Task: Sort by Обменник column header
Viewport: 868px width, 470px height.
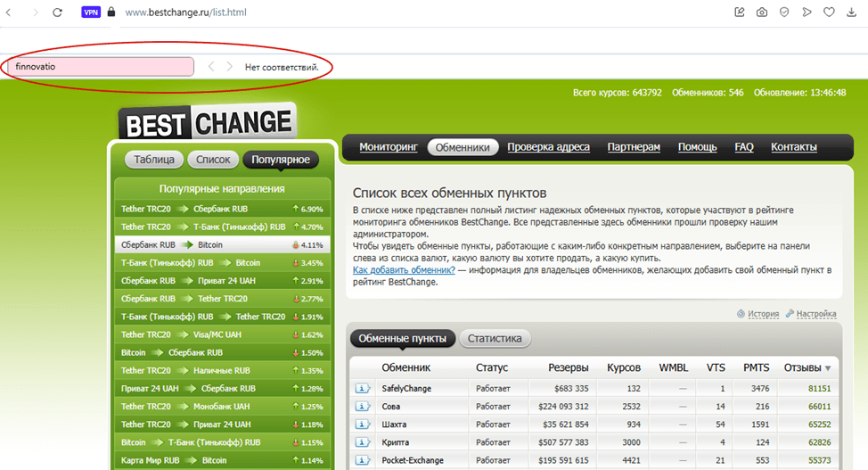Action: pyautogui.click(x=405, y=367)
